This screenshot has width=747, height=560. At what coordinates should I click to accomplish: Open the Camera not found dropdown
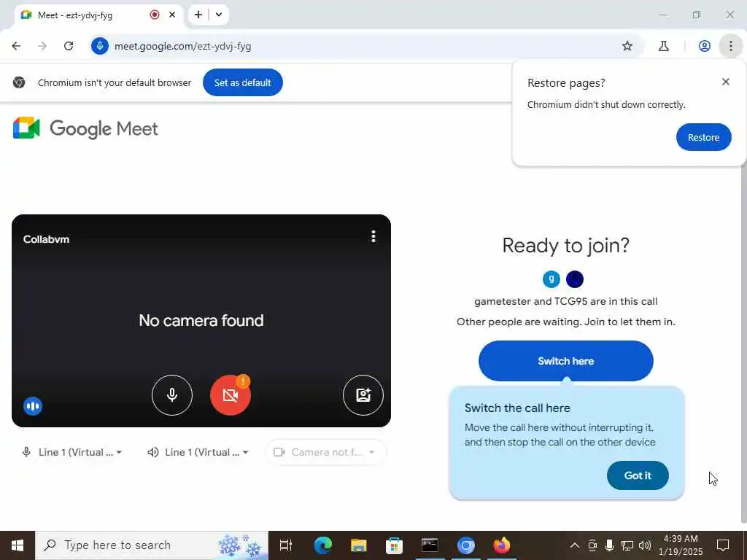coord(325,452)
